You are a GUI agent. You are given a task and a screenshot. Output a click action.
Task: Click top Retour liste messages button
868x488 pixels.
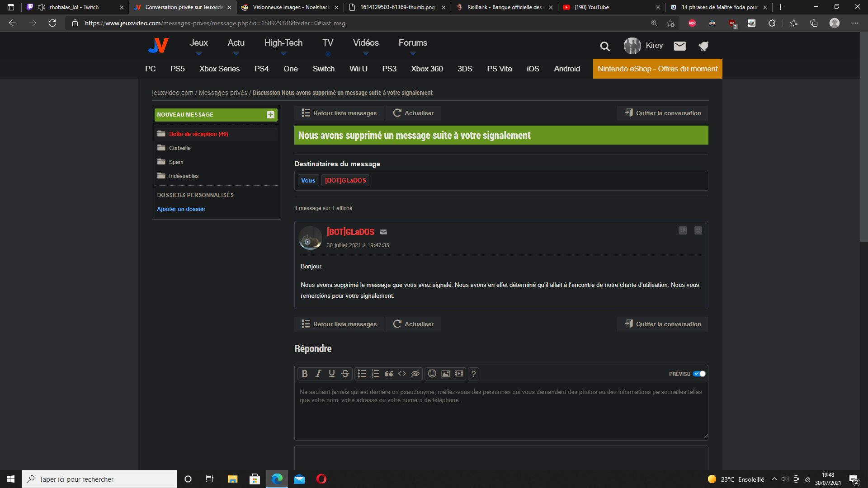[x=339, y=113]
